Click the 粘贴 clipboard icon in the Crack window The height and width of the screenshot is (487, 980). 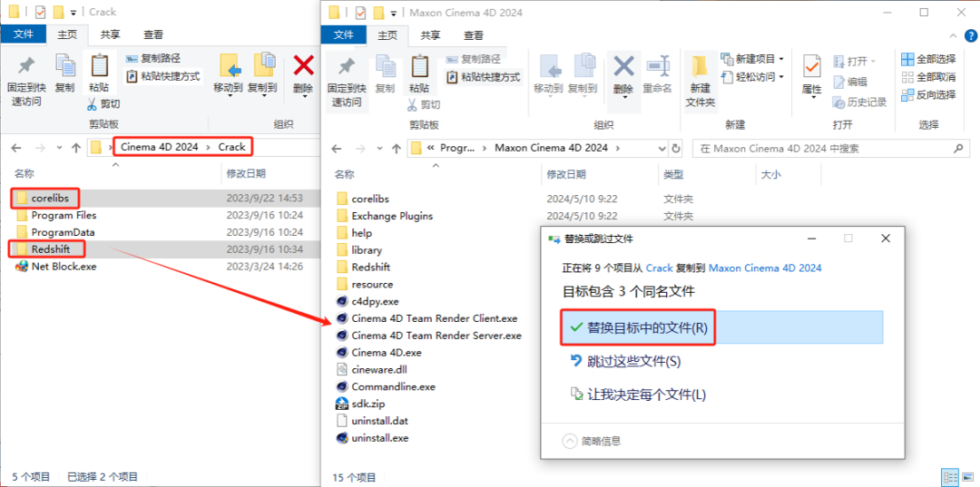(100, 65)
